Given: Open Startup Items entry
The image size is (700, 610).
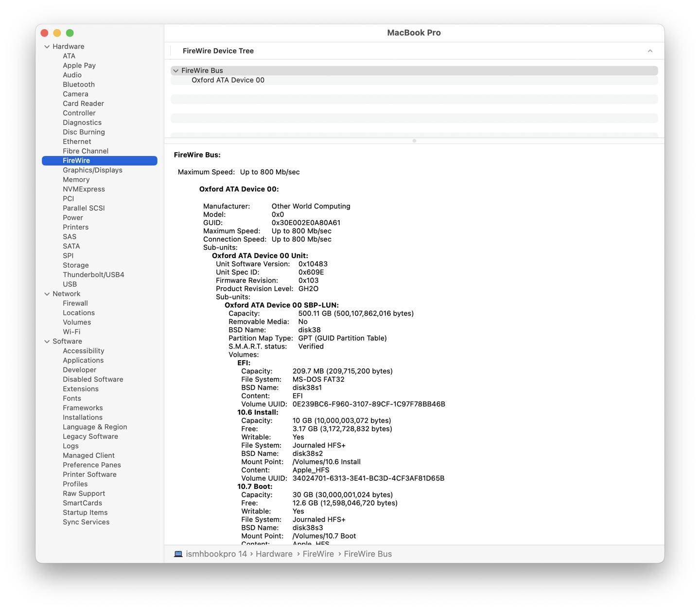Looking at the screenshot, I should point(85,513).
